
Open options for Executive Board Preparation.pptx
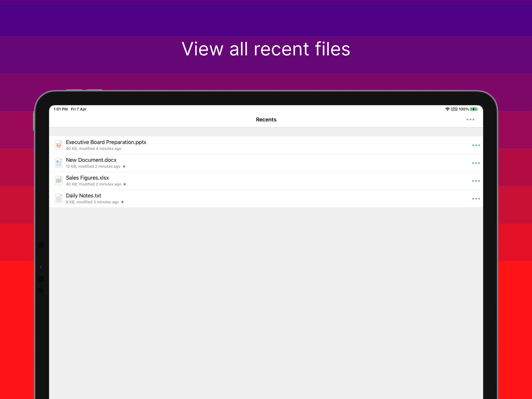coord(476,145)
